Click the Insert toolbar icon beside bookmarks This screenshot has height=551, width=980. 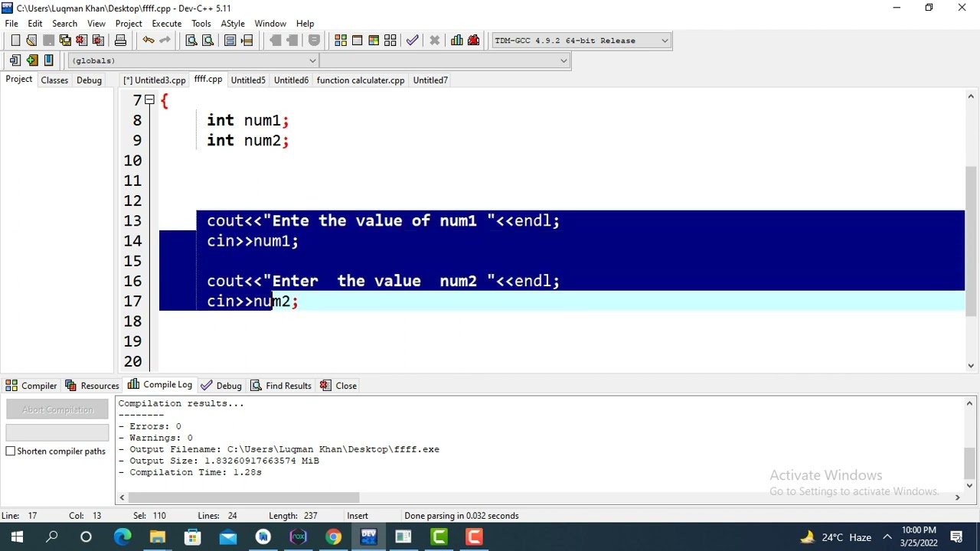15,60
